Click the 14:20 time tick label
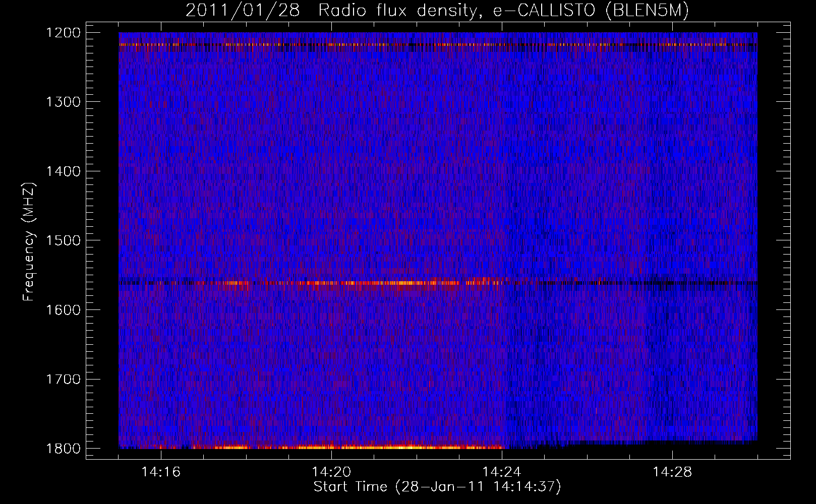The image size is (816, 504). coord(331,472)
